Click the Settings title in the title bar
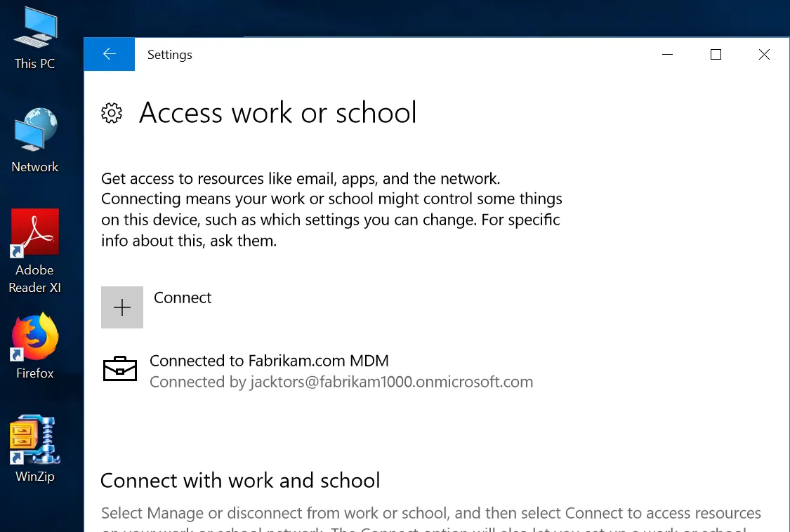Viewport: 790px width, 532px height. pos(170,55)
